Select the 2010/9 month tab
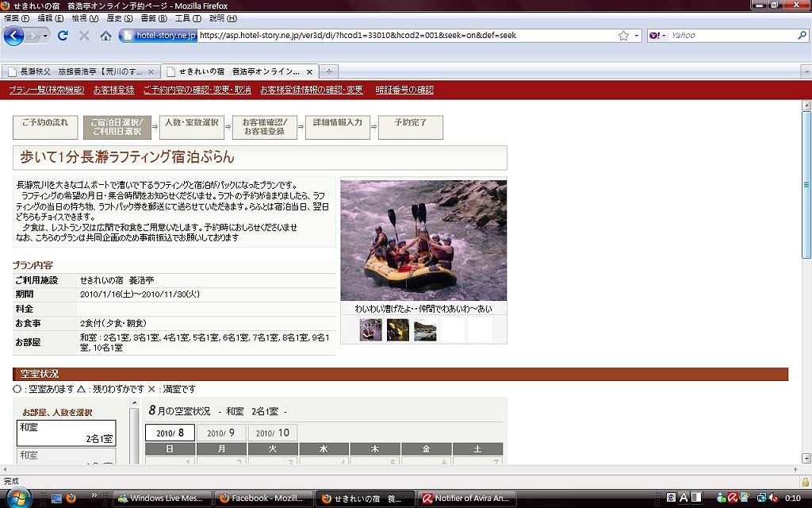The width and height of the screenshot is (812, 508). [x=221, y=433]
